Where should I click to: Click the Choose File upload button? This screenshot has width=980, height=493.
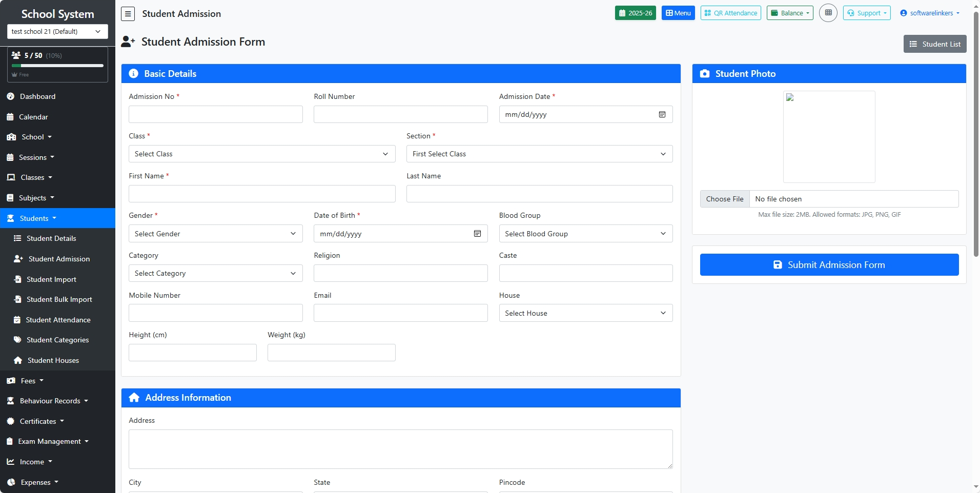(724, 199)
